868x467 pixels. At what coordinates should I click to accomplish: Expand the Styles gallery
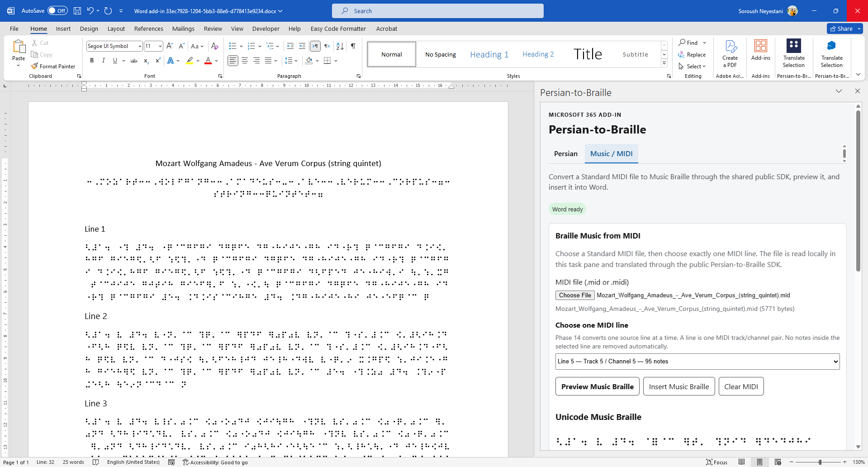(x=664, y=63)
